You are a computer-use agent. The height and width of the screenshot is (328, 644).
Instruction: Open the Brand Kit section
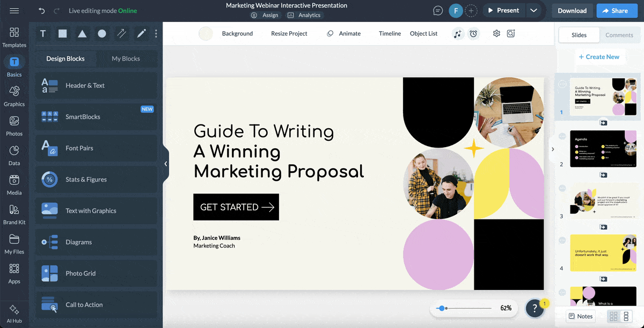14,214
